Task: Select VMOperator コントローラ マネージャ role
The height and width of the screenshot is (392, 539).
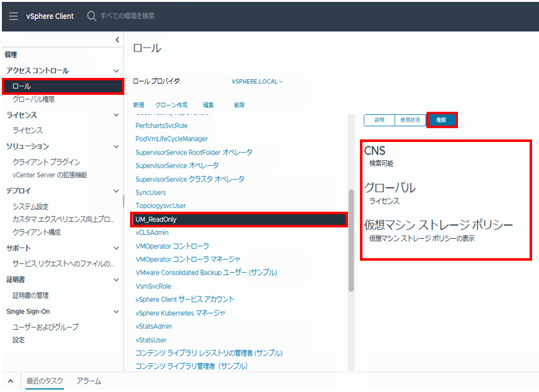Action: click(188, 259)
